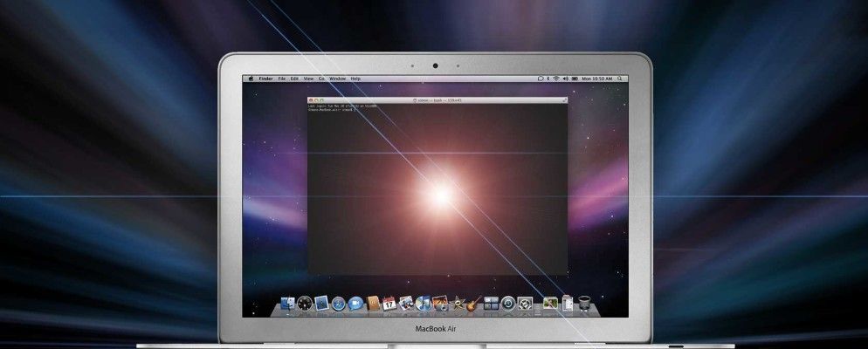
Task: Click the Terminal window title bar text
Action: point(437,100)
